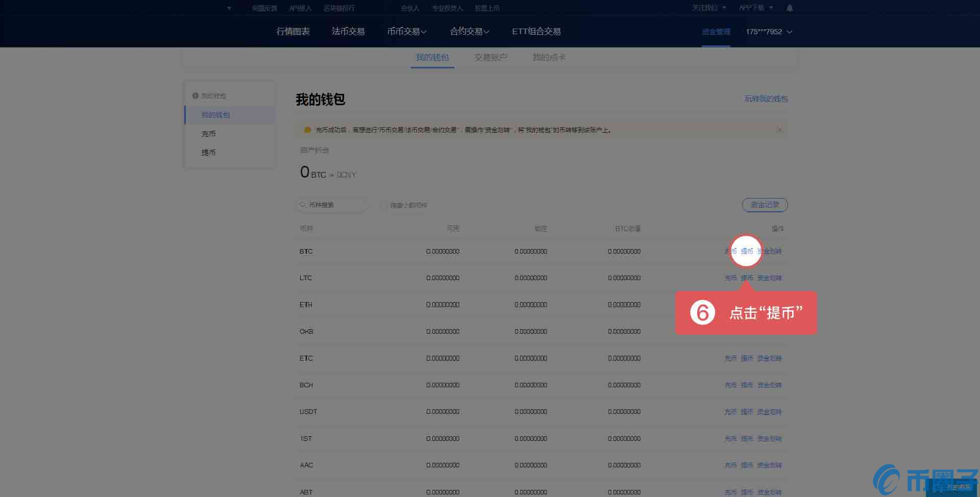This screenshot has height=497, width=980.
Task: Expand the 关注我们 dropdown in top bar
Action: tap(709, 8)
